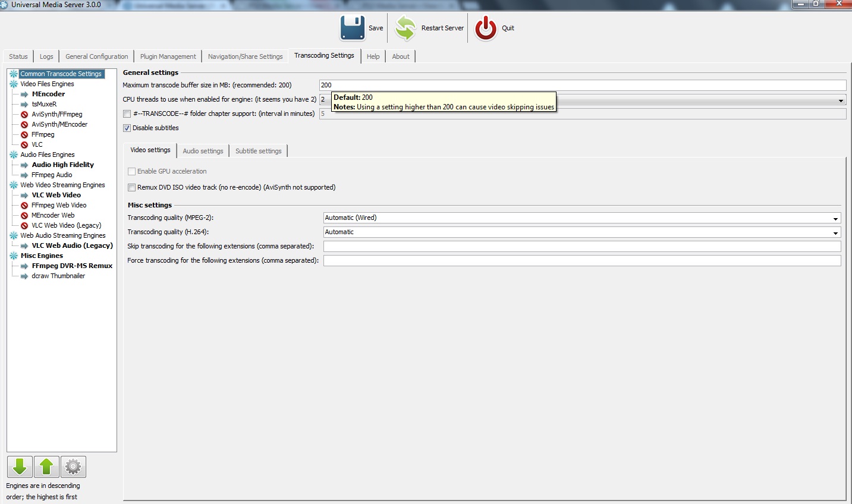852x504 pixels.
Task: Open the Help tab
Action: pyautogui.click(x=373, y=56)
